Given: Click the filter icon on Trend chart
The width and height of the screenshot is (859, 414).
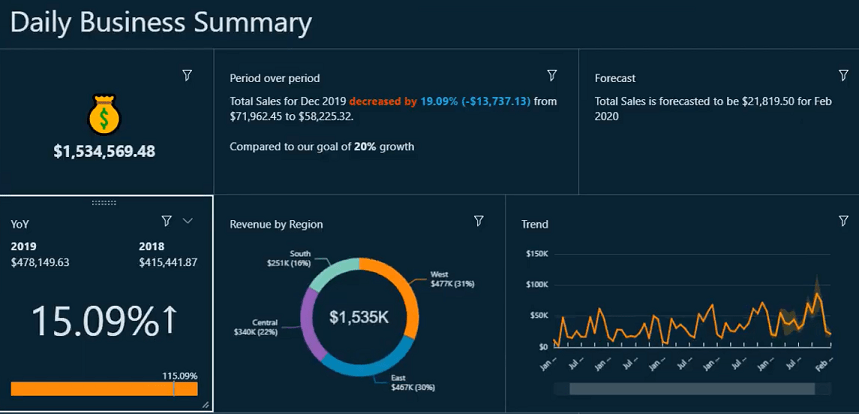Looking at the screenshot, I should 843,221.
